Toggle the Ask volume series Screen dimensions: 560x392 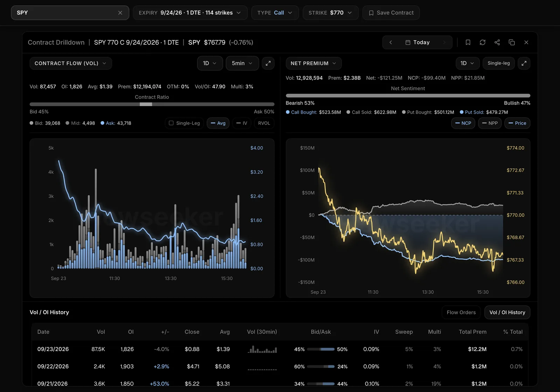point(116,123)
